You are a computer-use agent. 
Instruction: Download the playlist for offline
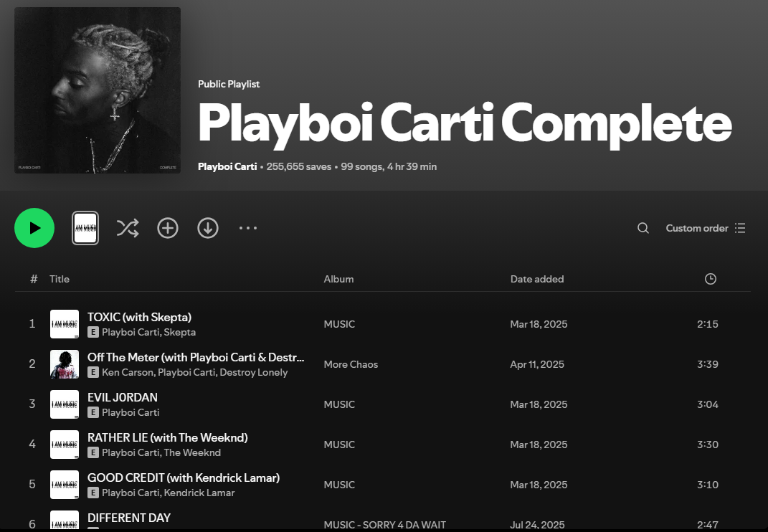[208, 228]
